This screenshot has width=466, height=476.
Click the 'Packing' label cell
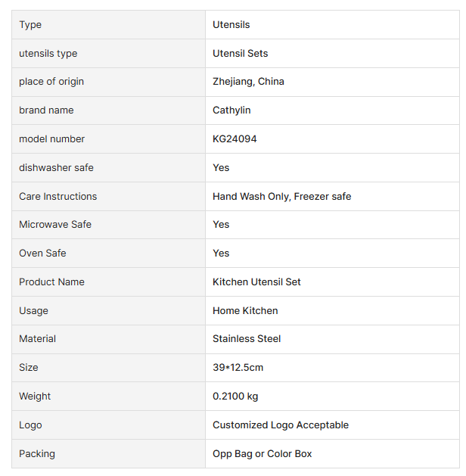[37, 454]
